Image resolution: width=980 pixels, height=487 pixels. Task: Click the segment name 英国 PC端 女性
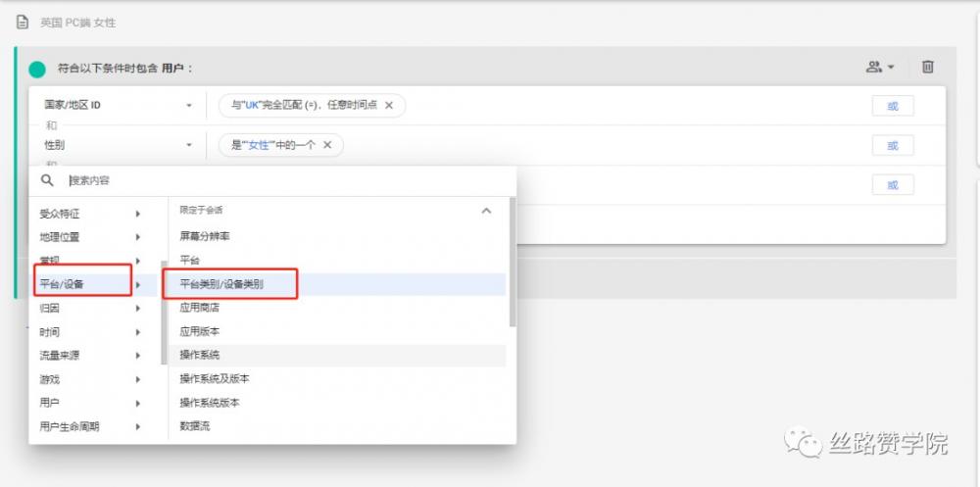coord(78,24)
